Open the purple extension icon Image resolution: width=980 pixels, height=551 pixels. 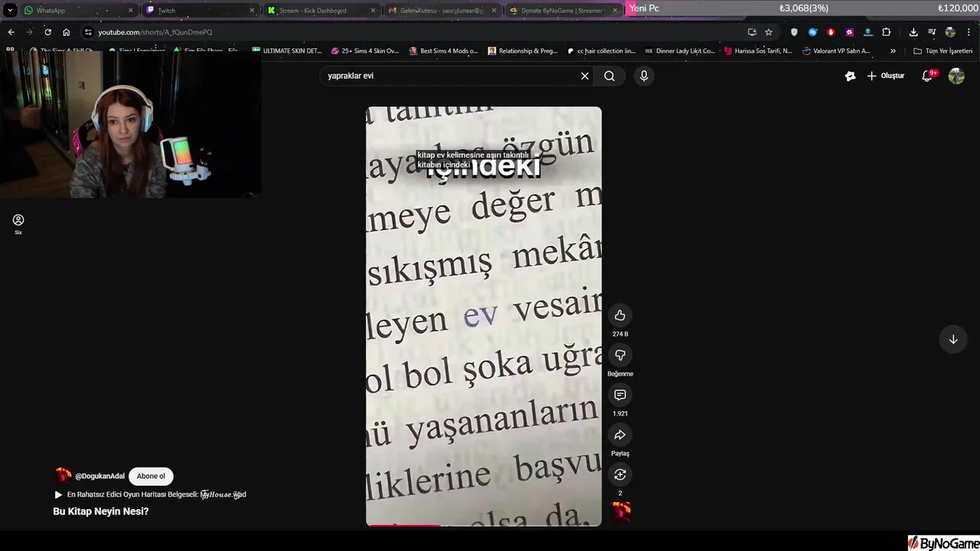coord(849,32)
